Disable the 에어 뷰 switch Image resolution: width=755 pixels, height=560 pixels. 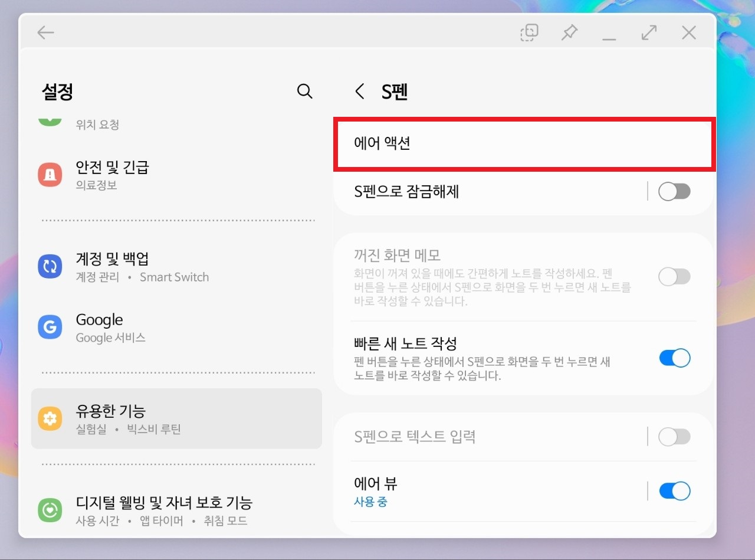tap(674, 491)
